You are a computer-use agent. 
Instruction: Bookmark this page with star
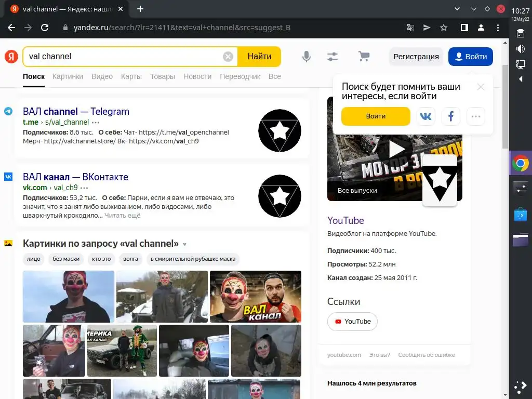click(444, 28)
